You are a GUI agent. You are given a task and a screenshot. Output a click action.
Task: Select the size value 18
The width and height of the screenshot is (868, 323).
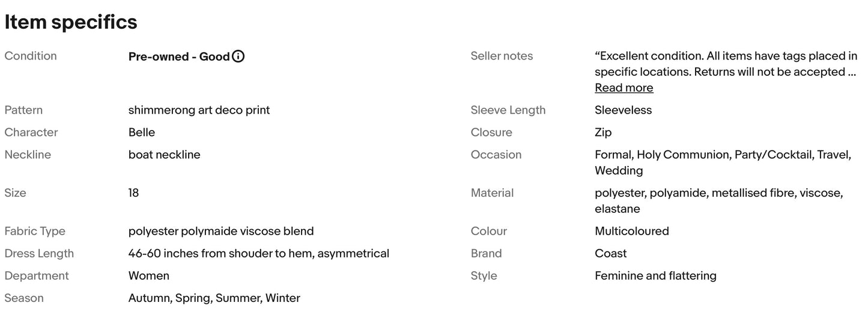[x=133, y=193]
